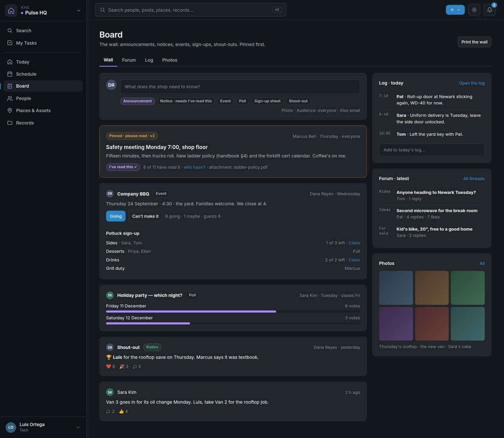Vote for Friday 11 December poll bar

233,311
